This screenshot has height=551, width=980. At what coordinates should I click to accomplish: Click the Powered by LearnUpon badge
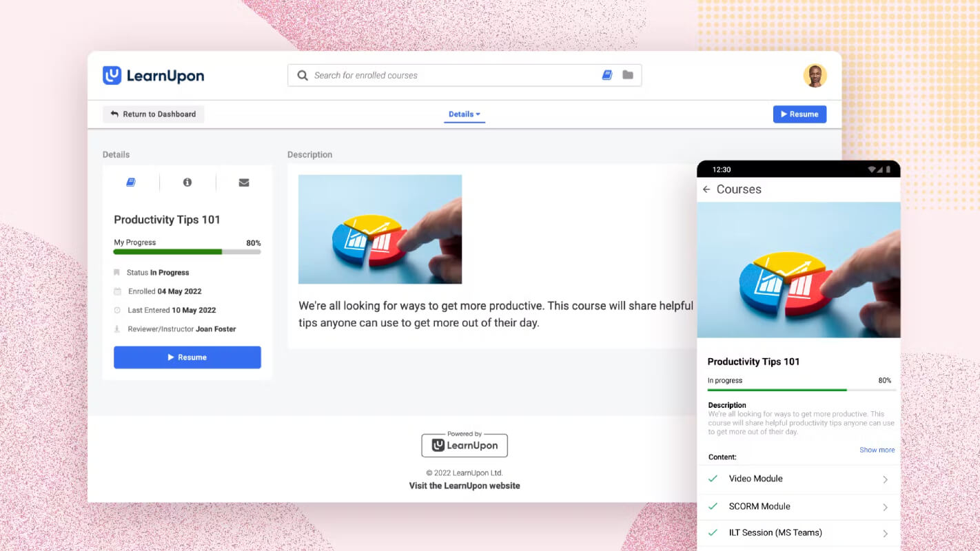[x=465, y=444]
